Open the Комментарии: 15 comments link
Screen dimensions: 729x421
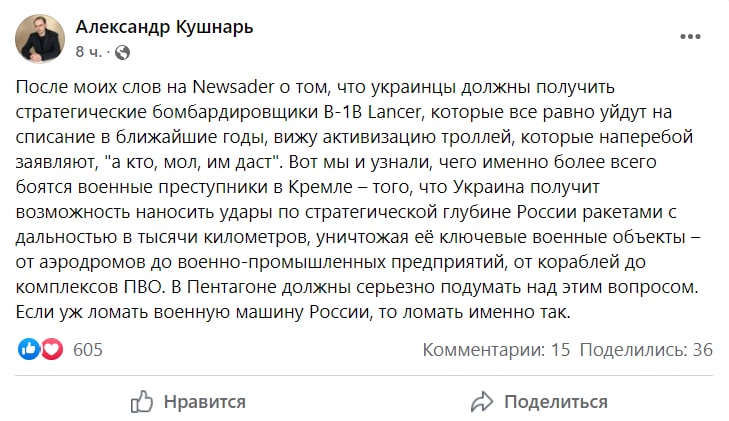coord(496,350)
